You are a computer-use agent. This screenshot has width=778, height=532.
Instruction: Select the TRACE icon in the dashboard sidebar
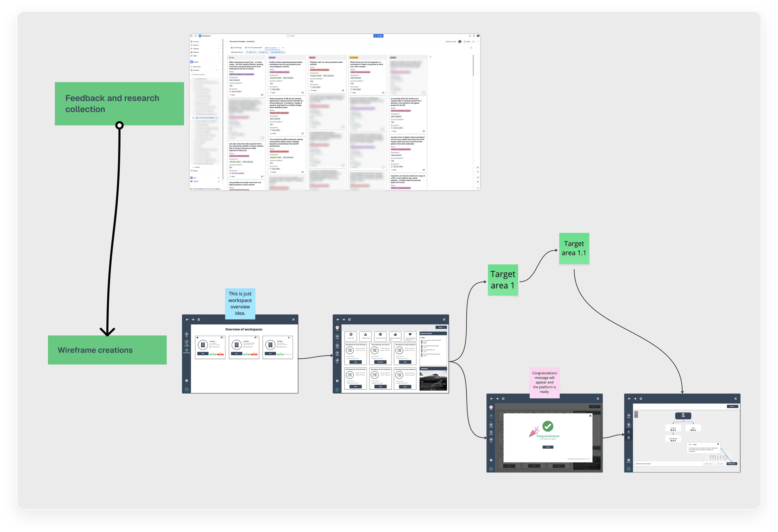click(338, 353)
